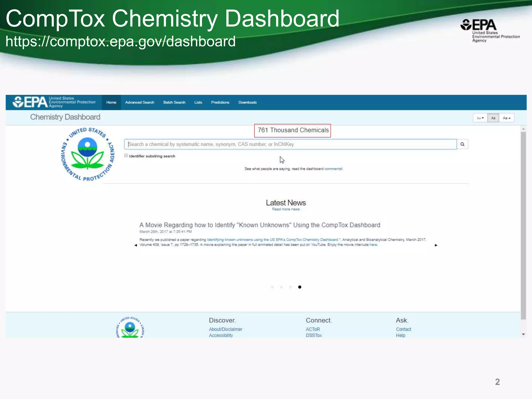Click the page vertical scrollbar thumb

click(x=523, y=225)
